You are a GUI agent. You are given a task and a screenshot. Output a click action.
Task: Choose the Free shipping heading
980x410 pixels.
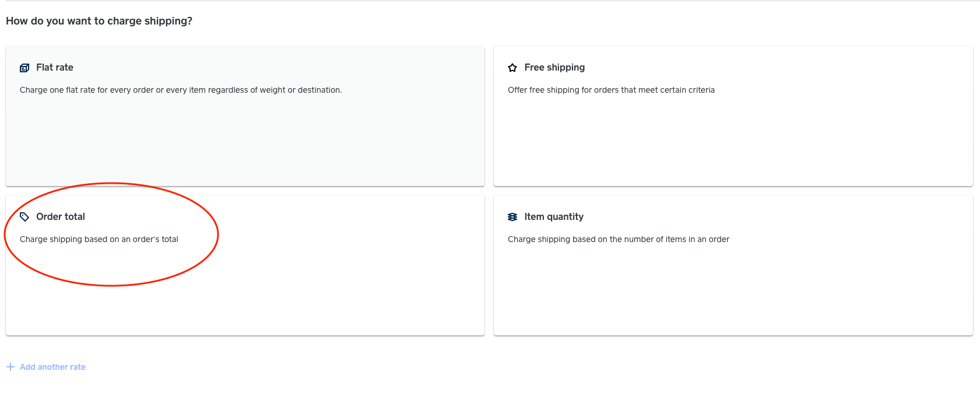(x=554, y=68)
